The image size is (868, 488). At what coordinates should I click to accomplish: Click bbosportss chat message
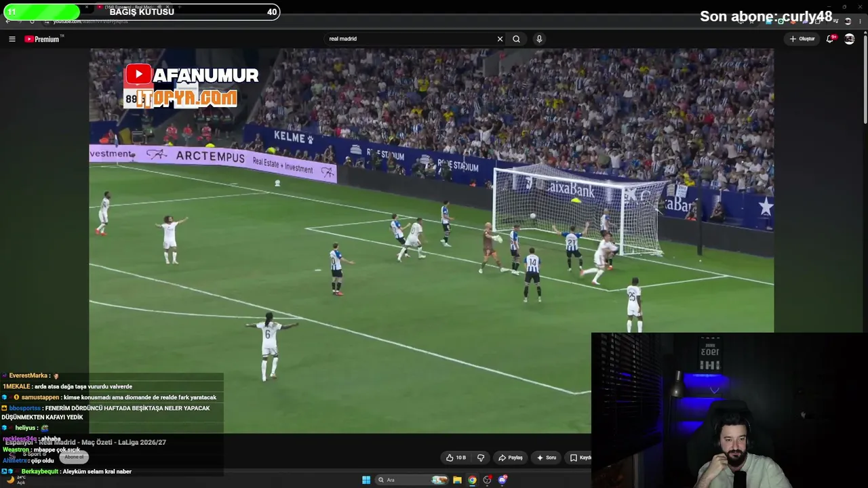click(x=106, y=413)
